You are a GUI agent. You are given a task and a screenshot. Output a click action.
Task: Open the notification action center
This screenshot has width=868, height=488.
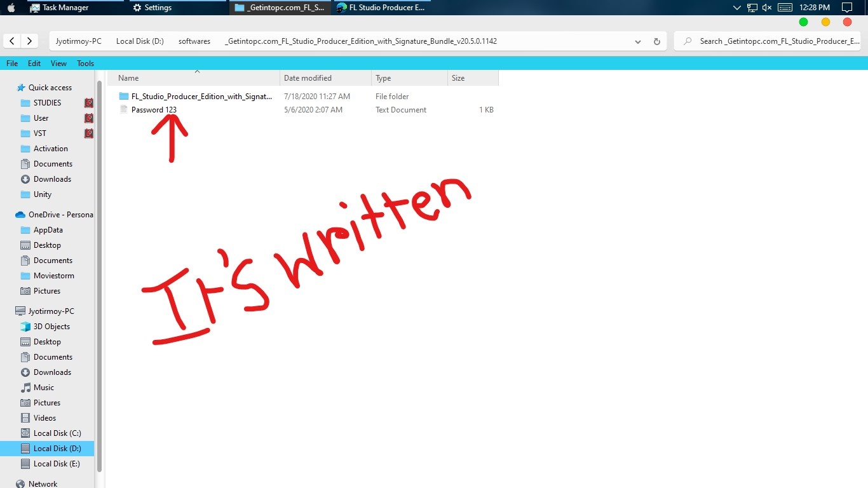click(846, 8)
